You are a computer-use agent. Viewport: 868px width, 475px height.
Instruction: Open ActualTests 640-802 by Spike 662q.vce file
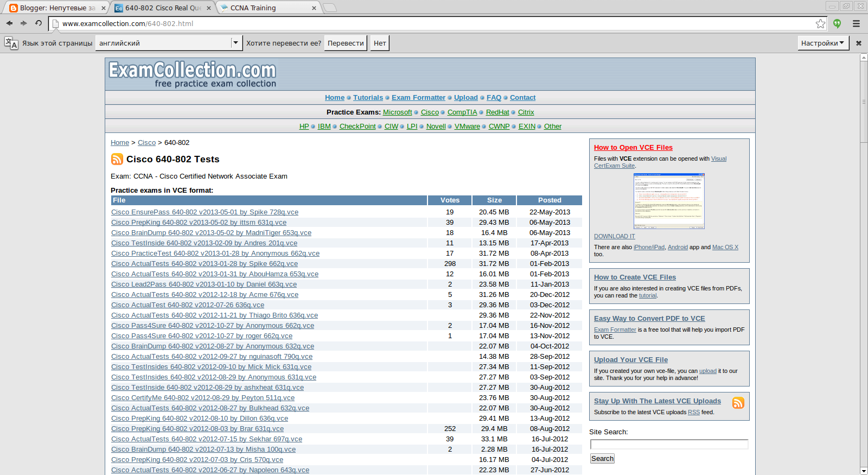(205, 264)
